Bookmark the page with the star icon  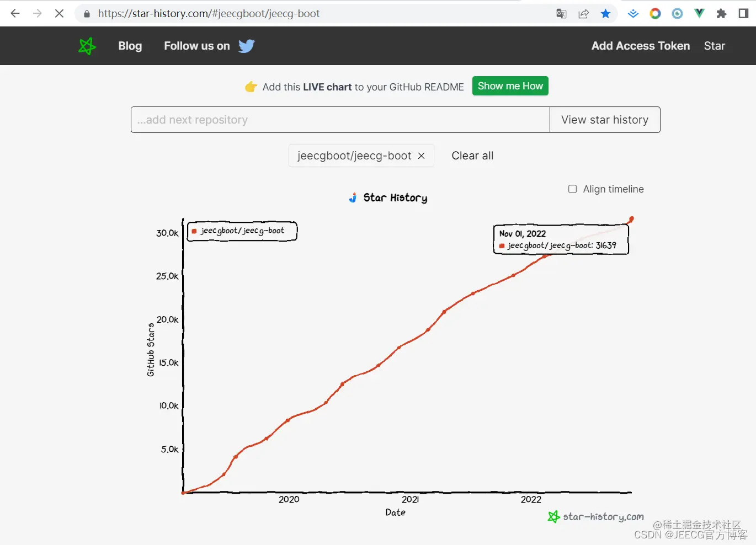pos(605,13)
